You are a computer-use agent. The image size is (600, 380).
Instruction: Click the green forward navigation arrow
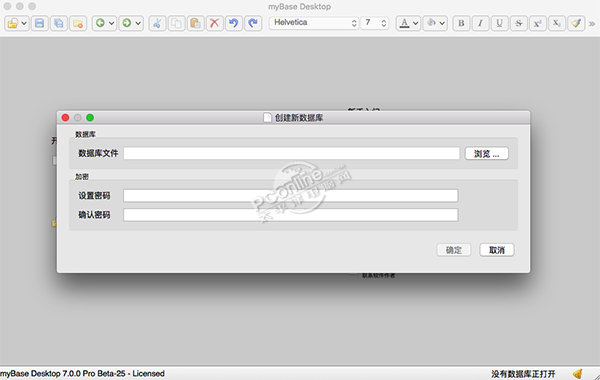point(127,23)
